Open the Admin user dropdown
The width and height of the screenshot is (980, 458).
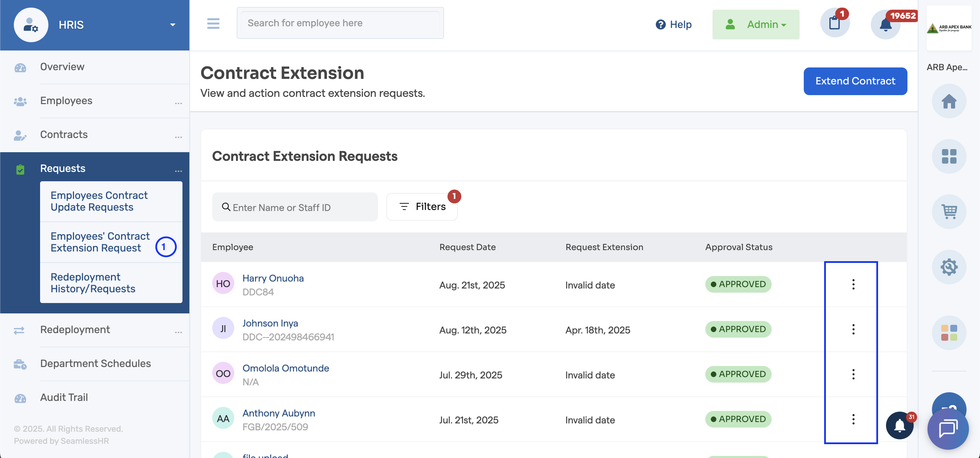tap(755, 24)
